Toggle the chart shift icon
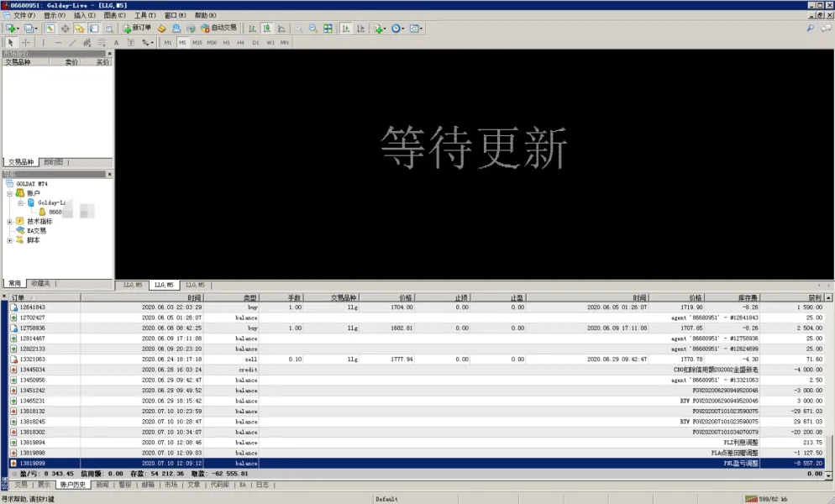The height and width of the screenshot is (504, 835). [x=360, y=29]
